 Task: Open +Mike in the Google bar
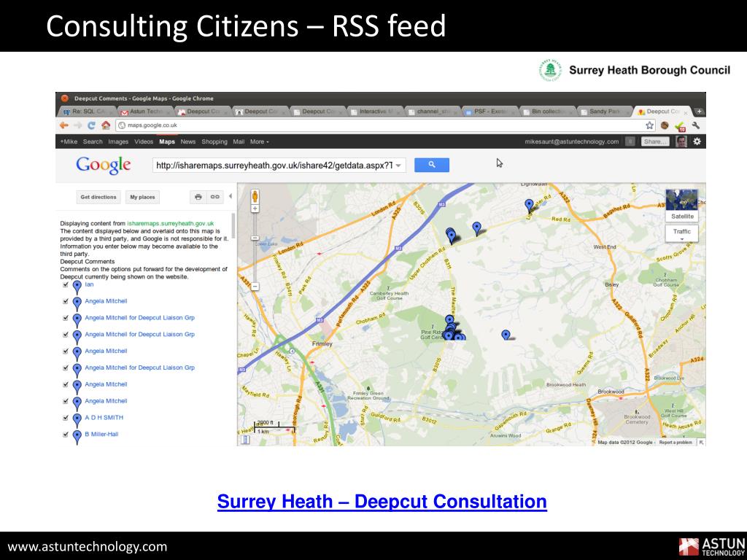click(x=69, y=141)
